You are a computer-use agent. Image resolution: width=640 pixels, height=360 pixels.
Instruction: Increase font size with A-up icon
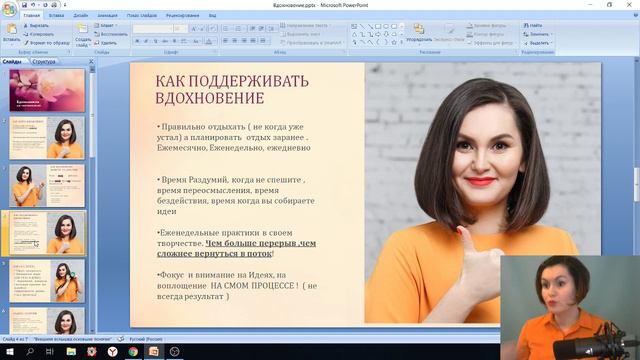point(194,29)
